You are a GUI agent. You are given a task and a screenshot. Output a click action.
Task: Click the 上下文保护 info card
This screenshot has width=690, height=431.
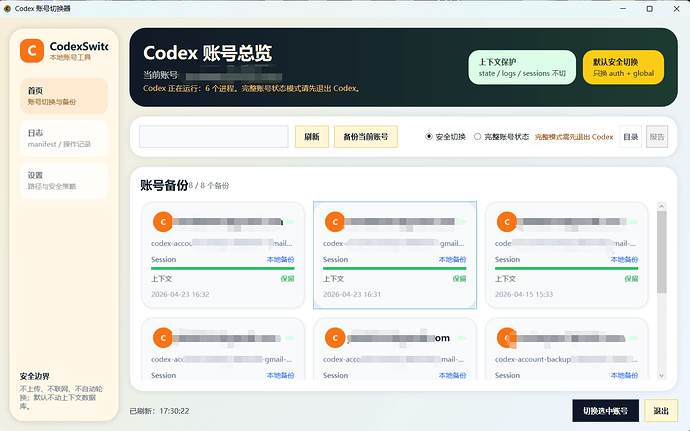522,67
